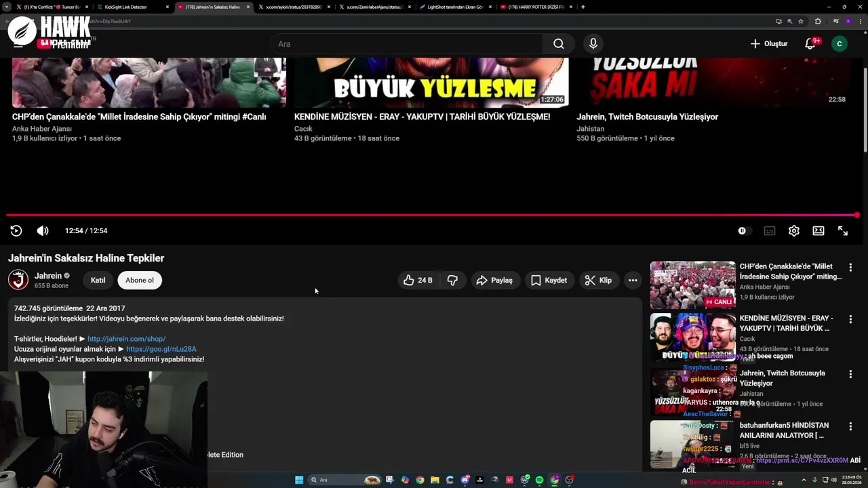This screenshot has height=488, width=868.
Task: Open the account avatar menu
Action: click(840, 43)
